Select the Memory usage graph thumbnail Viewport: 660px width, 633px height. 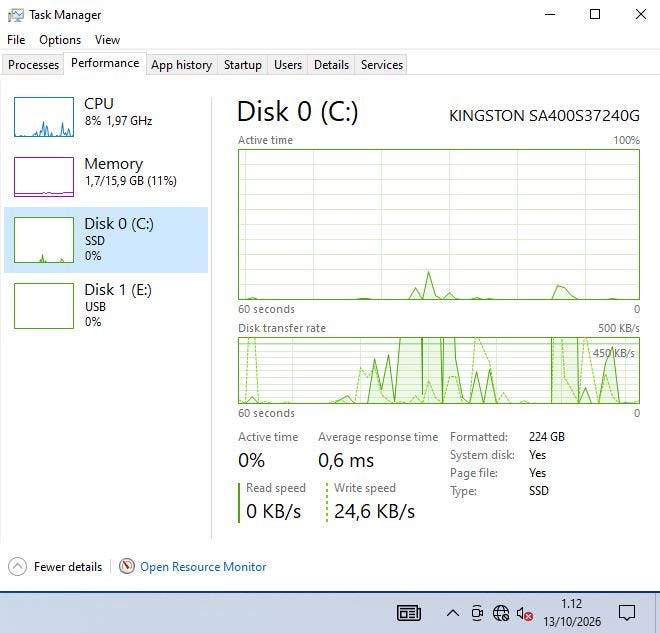[x=44, y=177]
